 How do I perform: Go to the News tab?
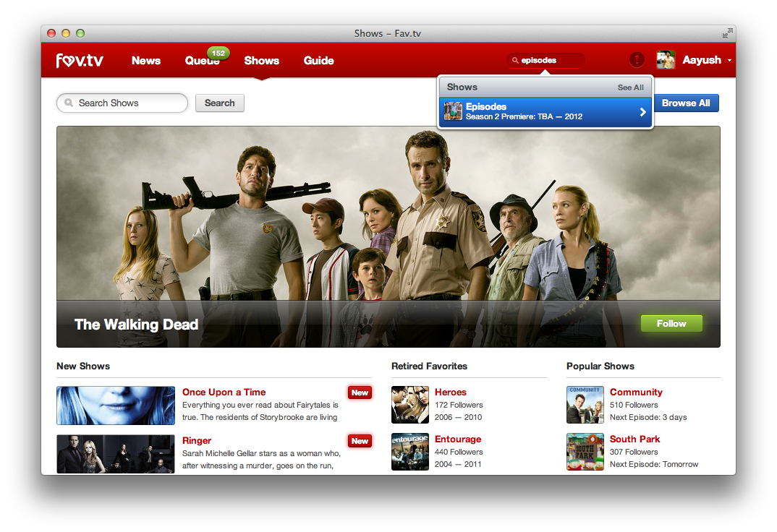tap(146, 61)
